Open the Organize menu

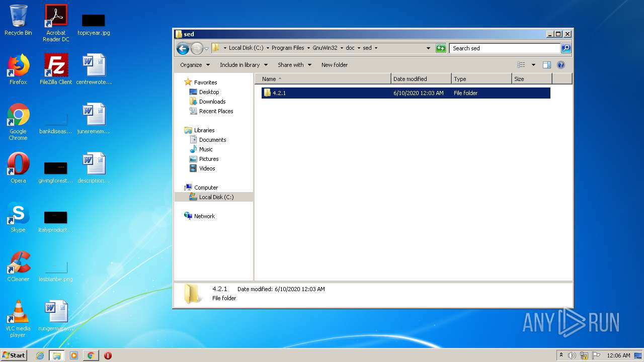click(x=195, y=65)
